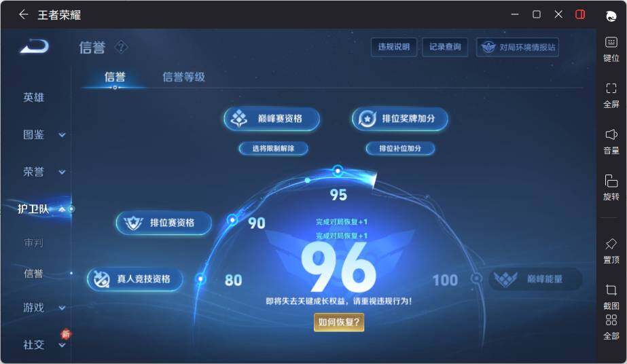Viewport: 627px width, 364px height.
Task: Click the 真人竞技资格 badge
Action: coord(135,279)
